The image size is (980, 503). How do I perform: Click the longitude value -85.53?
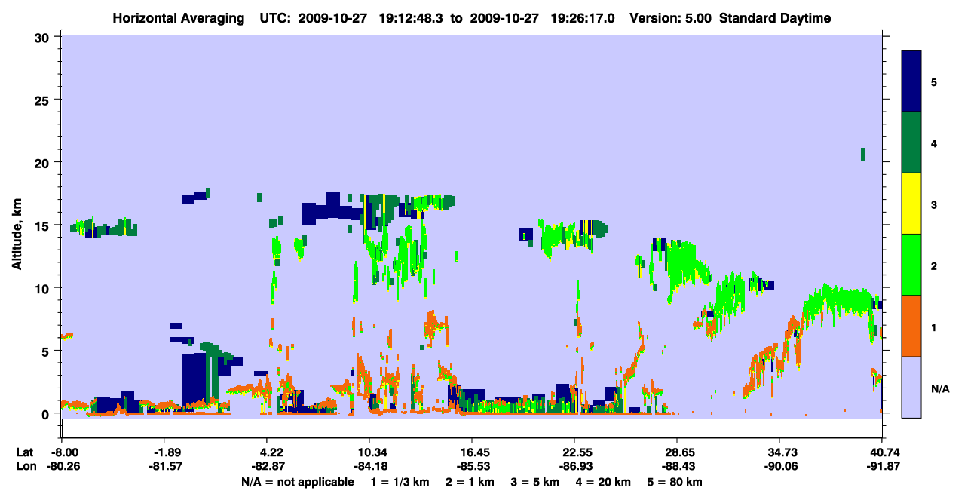tap(472, 467)
